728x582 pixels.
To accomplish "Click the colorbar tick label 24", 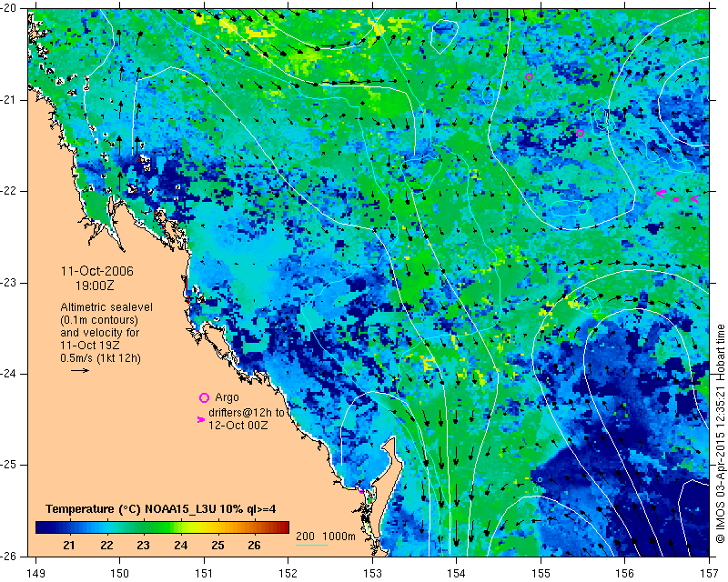I will (x=180, y=546).
